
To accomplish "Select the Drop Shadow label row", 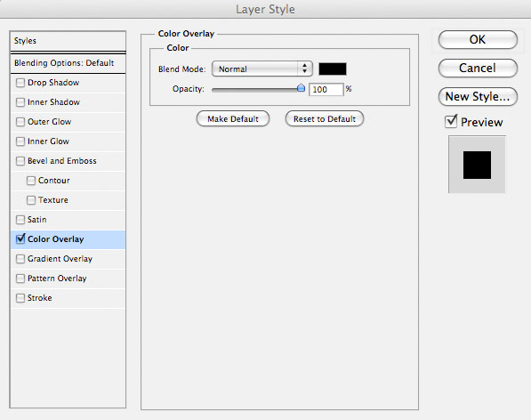I will (68, 83).
